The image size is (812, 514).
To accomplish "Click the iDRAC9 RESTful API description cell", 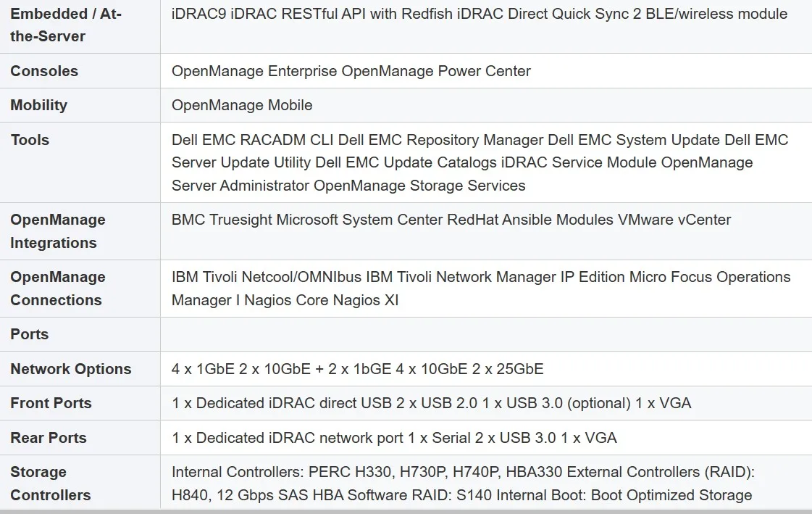I will point(479,14).
